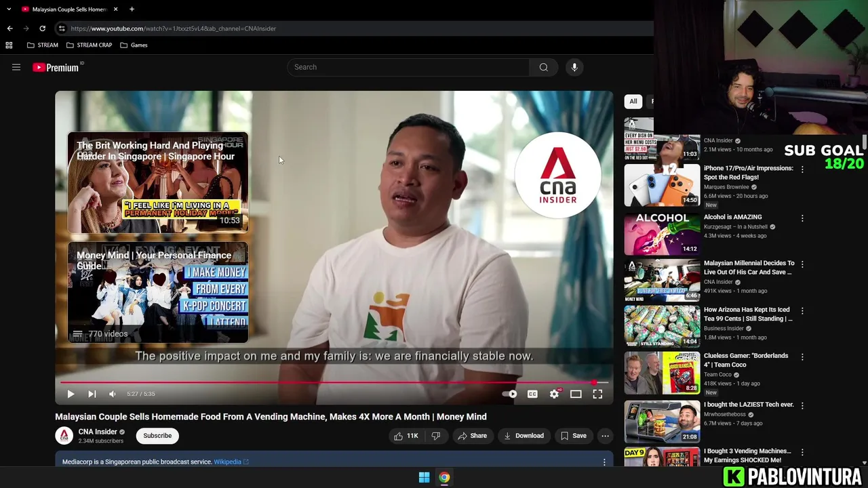The image size is (868, 488).
Task: Open the Chrome apps grid shortcut
Action: coord(9,45)
